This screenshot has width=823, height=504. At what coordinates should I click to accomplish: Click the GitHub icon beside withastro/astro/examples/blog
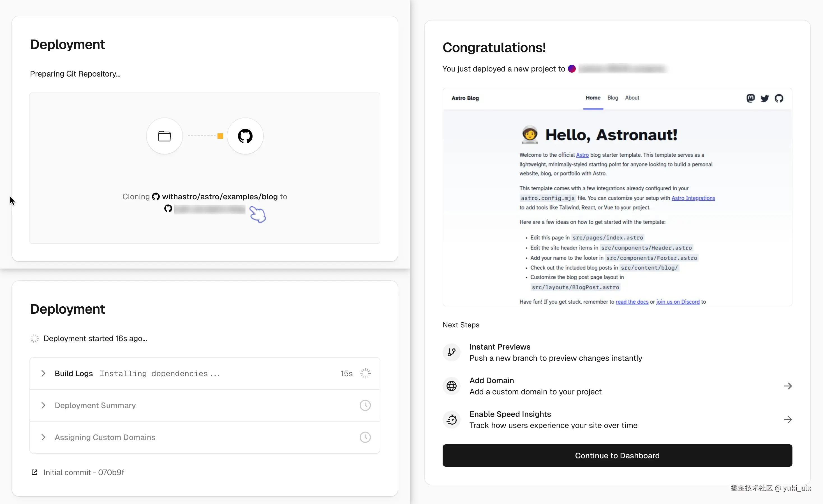pos(156,197)
